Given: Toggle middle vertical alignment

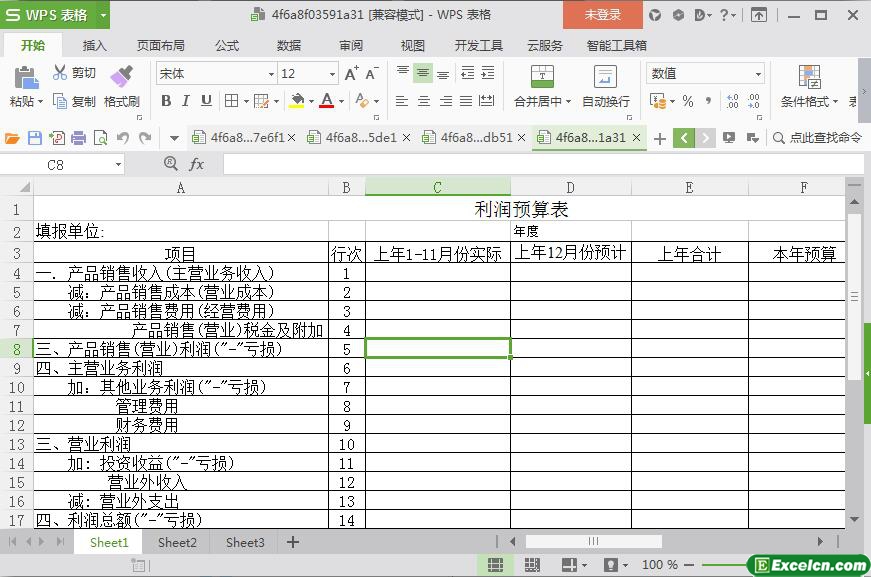Looking at the screenshot, I should 423,73.
